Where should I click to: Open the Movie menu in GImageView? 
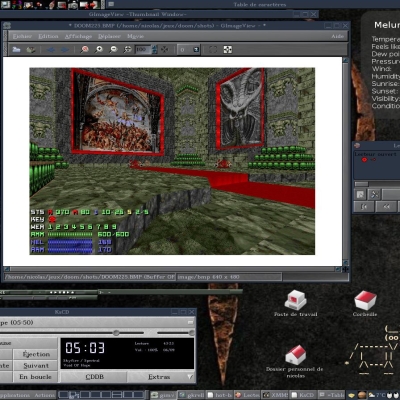[x=135, y=36]
